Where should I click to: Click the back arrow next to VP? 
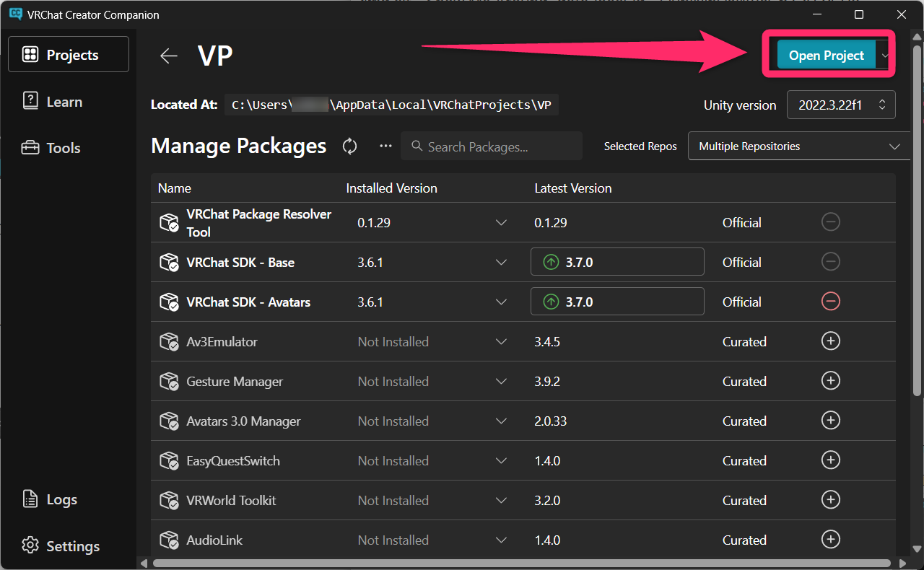point(169,56)
